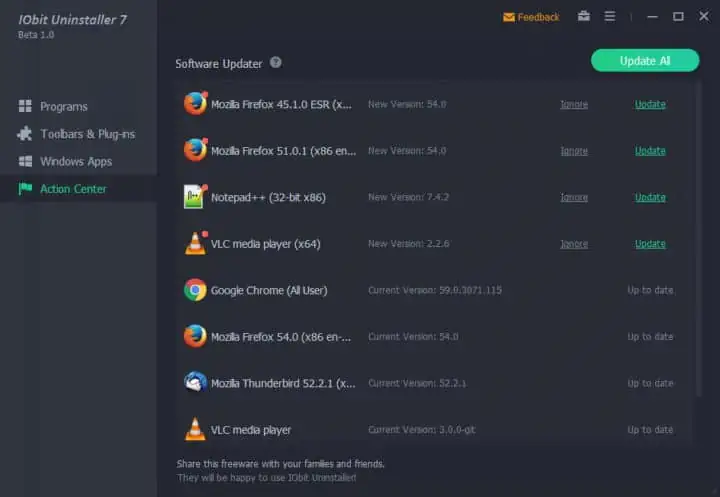Click 'New Version: 7.4.2' text
Screen dimensions: 720x497
pyautogui.click(x=408, y=197)
